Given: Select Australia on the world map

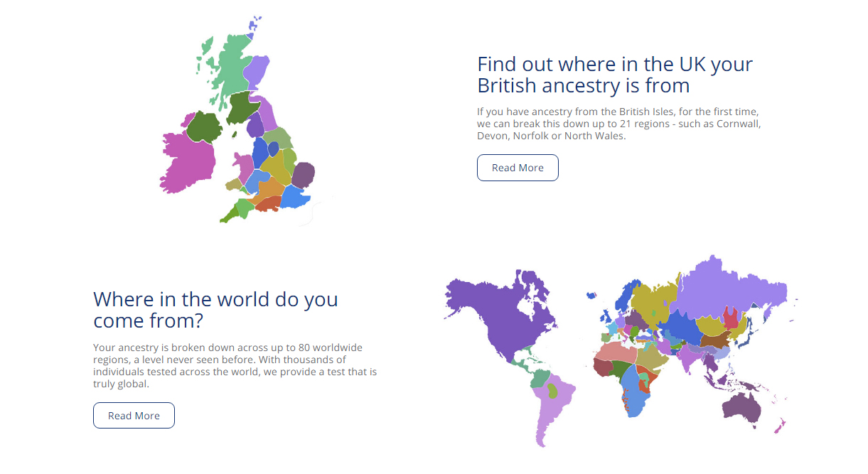Looking at the screenshot, I should 743,410.
